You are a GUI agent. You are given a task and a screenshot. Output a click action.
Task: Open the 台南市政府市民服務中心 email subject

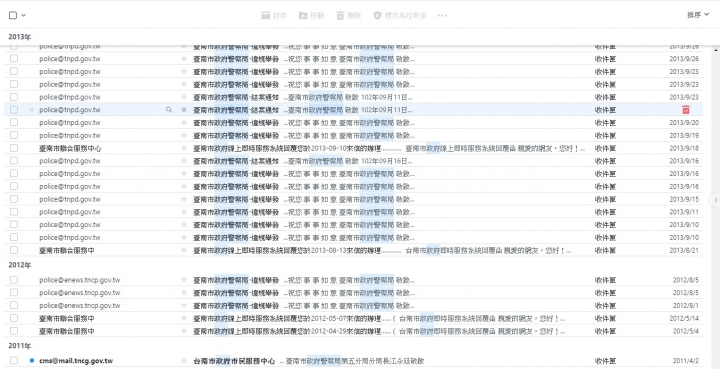(x=234, y=361)
